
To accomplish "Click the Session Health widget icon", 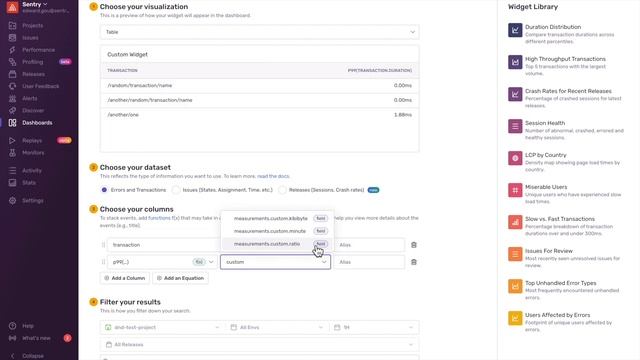I will pyautogui.click(x=515, y=126).
